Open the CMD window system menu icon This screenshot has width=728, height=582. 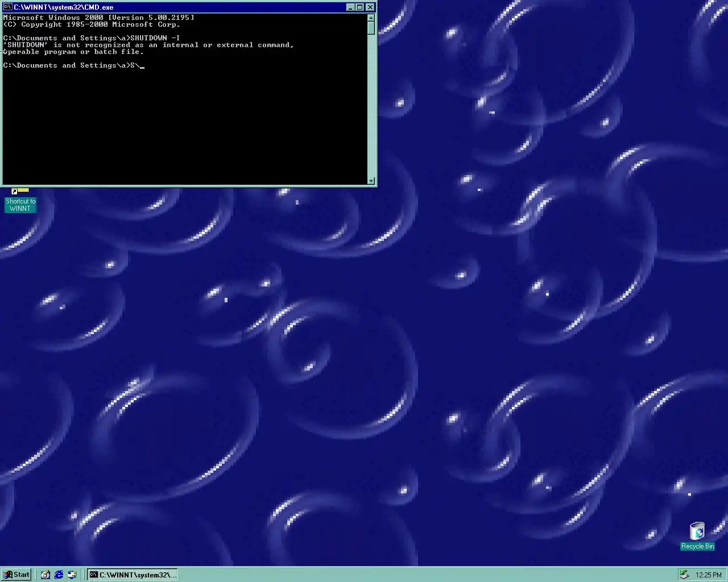pyautogui.click(x=7, y=7)
